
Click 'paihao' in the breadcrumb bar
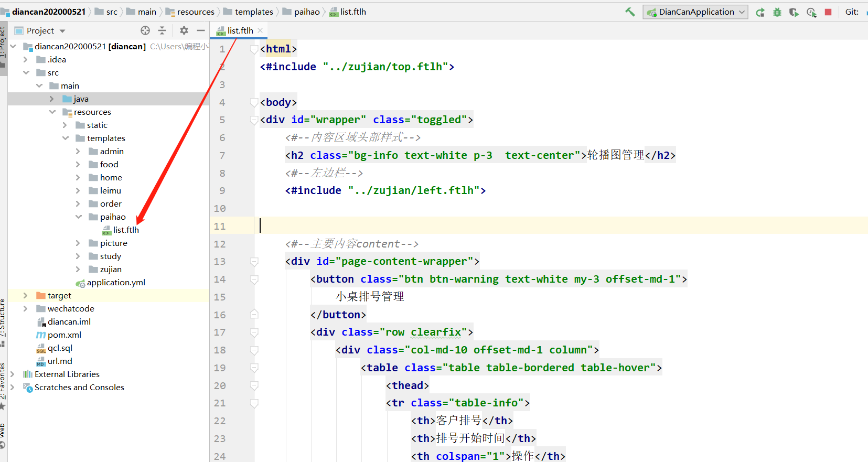point(307,12)
